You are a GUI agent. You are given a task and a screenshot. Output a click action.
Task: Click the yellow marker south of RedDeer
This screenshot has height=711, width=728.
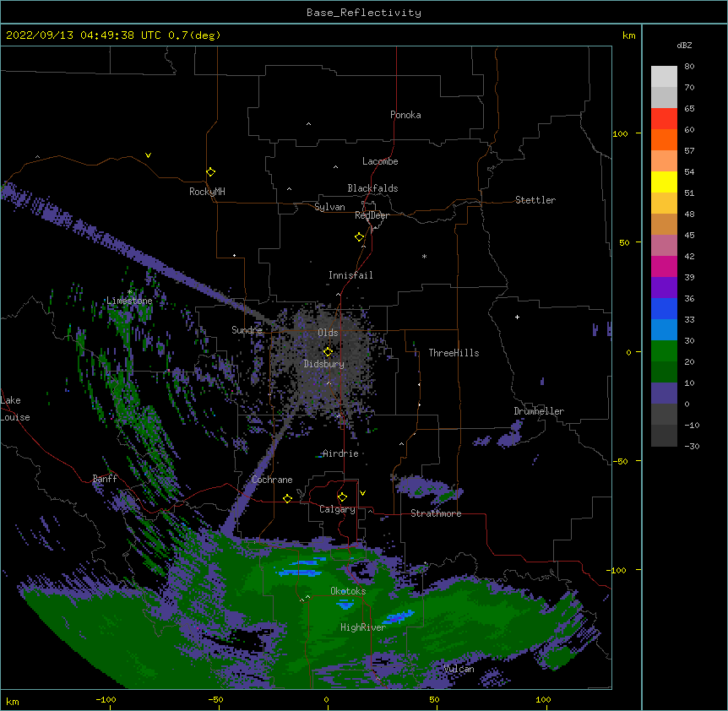click(x=360, y=237)
